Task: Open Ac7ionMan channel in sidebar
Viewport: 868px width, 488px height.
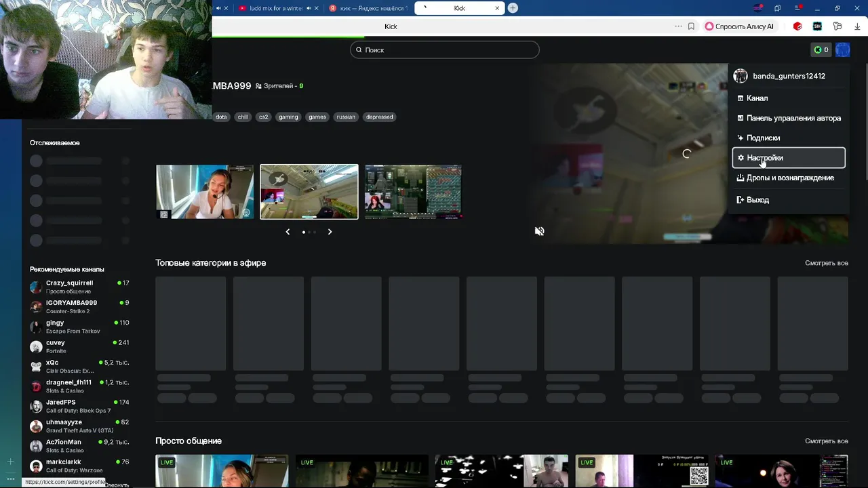Action: click(79, 446)
